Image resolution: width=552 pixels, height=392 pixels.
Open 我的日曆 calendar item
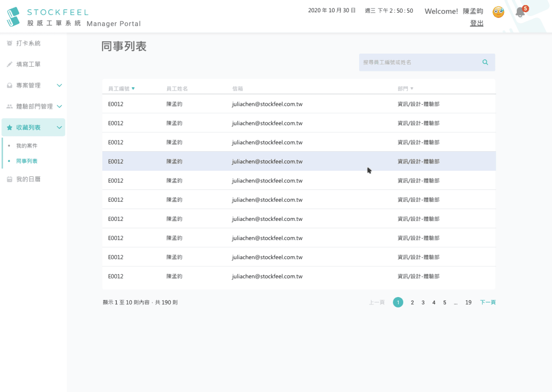tap(28, 179)
